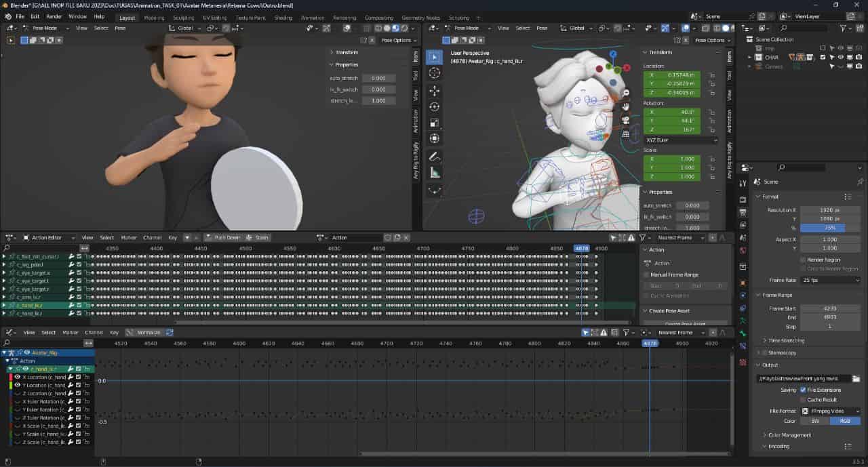868x467 pixels.
Task: Select the Cursor tool in viewport toolbar
Action: point(435,73)
